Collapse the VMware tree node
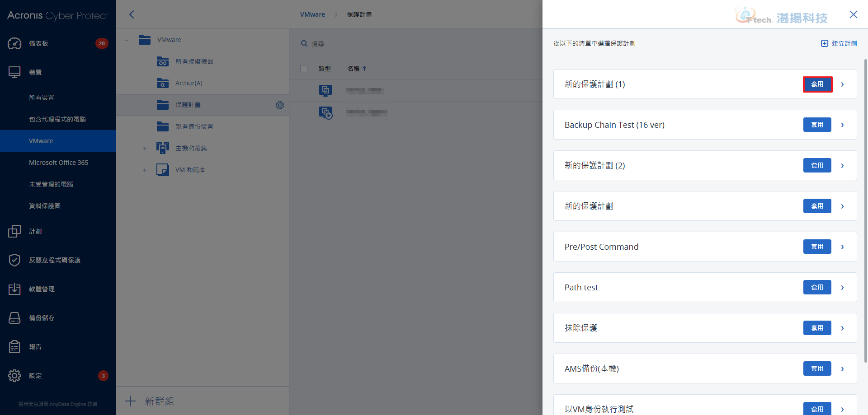The width and height of the screenshot is (868, 415). pos(127,40)
